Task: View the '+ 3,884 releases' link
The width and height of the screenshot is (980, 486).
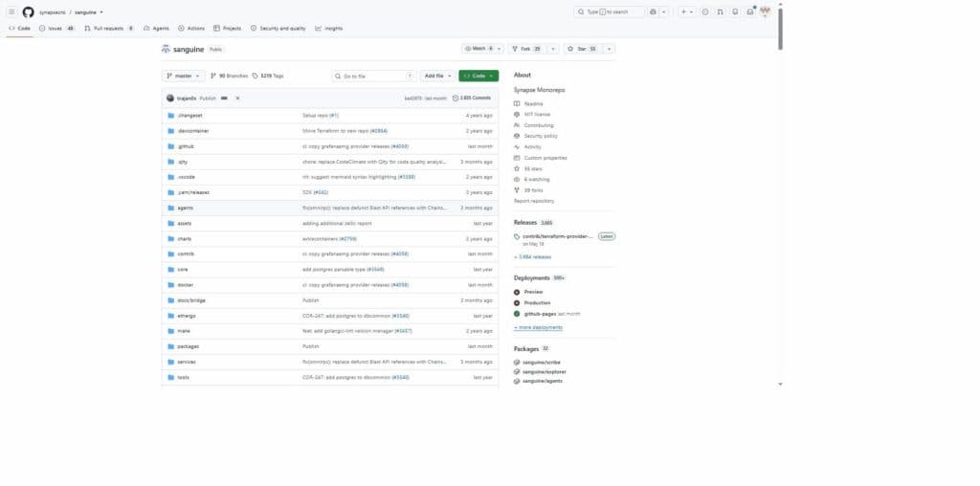Action: point(532,256)
